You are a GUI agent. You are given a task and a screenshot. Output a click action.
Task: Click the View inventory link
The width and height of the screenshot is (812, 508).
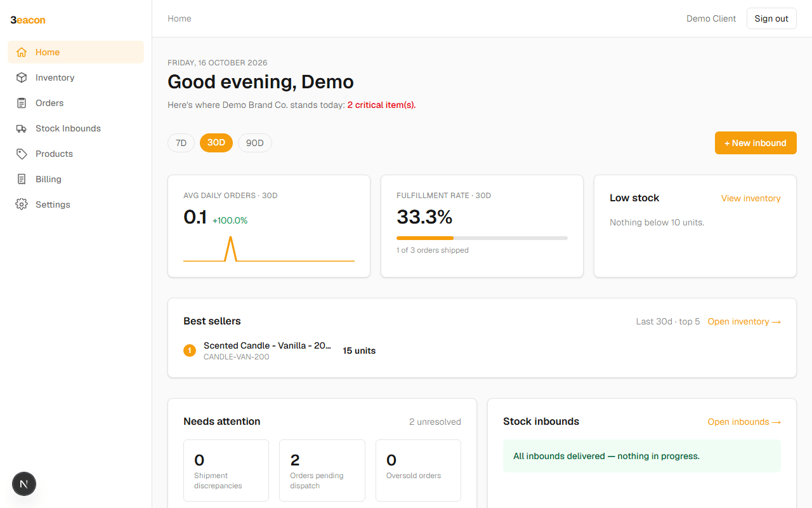click(x=751, y=198)
